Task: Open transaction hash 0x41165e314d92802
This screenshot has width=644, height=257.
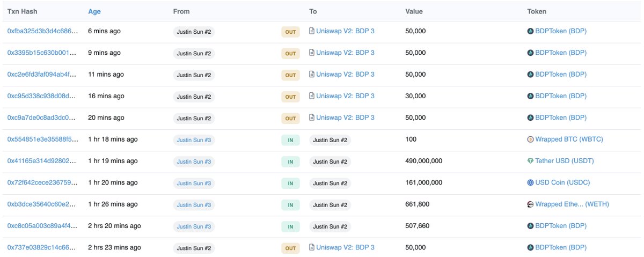Action: [41, 161]
